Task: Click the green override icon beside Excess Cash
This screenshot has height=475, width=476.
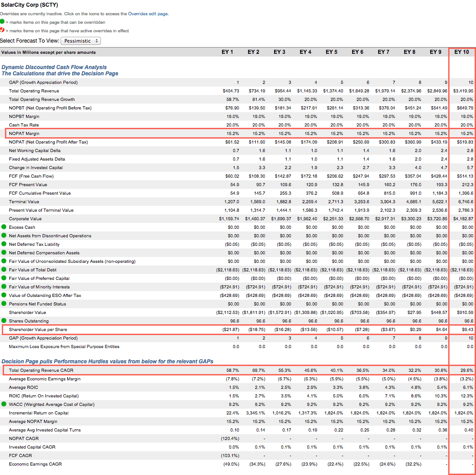Action: point(4,227)
